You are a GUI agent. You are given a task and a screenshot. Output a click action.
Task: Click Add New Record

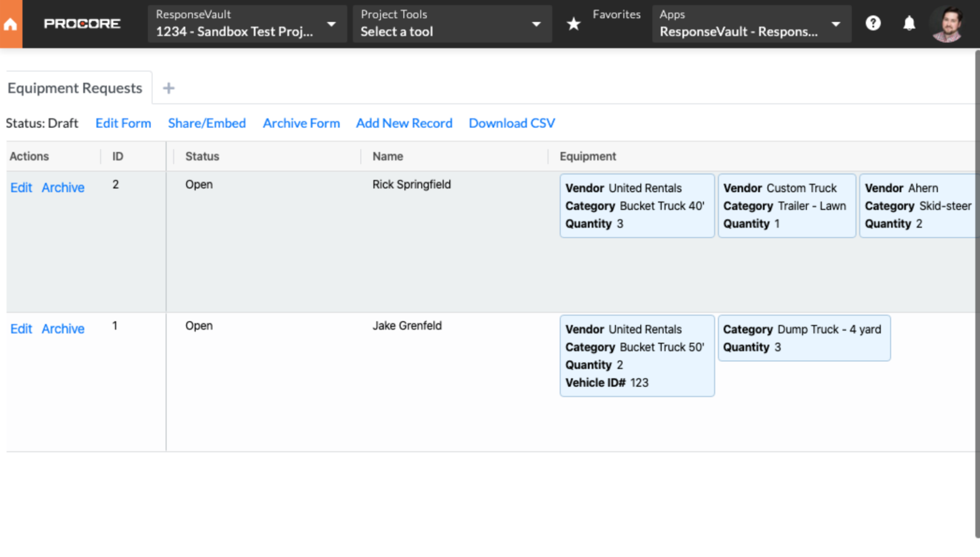click(404, 123)
